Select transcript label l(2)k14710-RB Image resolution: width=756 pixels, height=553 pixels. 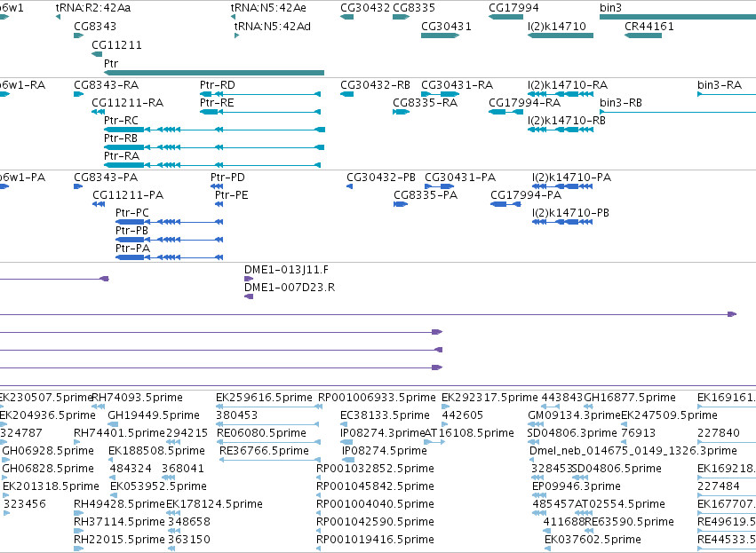click(567, 121)
